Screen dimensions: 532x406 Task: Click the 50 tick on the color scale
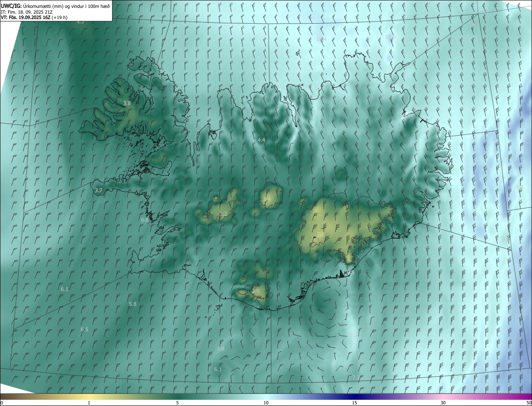coord(529,403)
